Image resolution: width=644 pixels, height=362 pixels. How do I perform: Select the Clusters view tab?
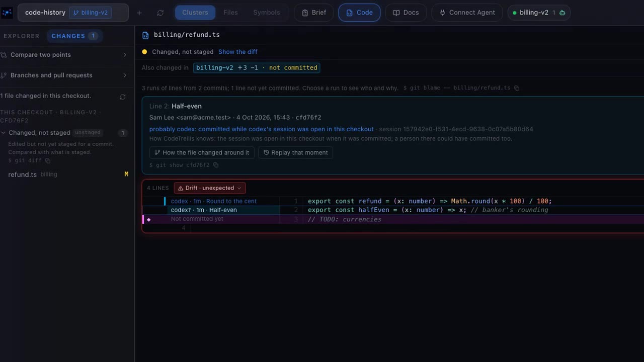tap(195, 13)
